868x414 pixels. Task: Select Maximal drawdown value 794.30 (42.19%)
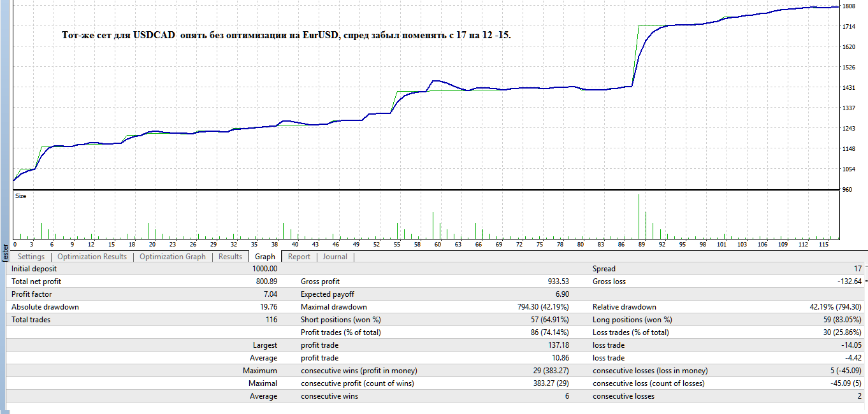[x=544, y=307]
